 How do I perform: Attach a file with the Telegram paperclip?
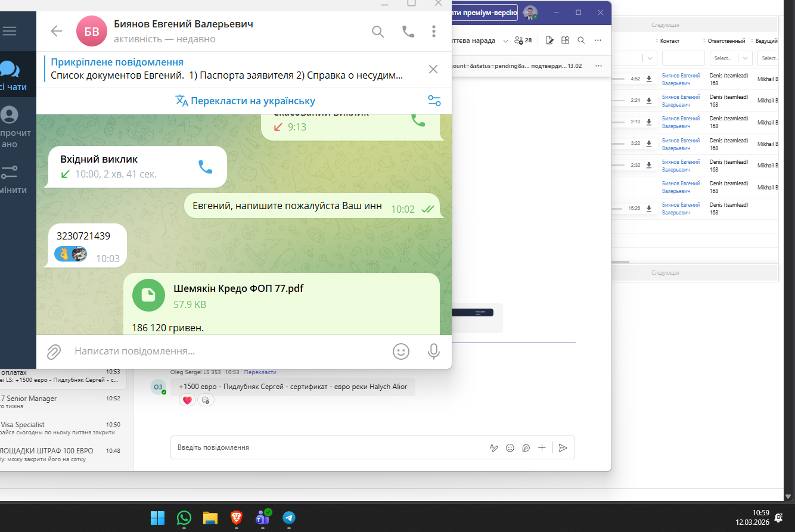(x=54, y=351)
